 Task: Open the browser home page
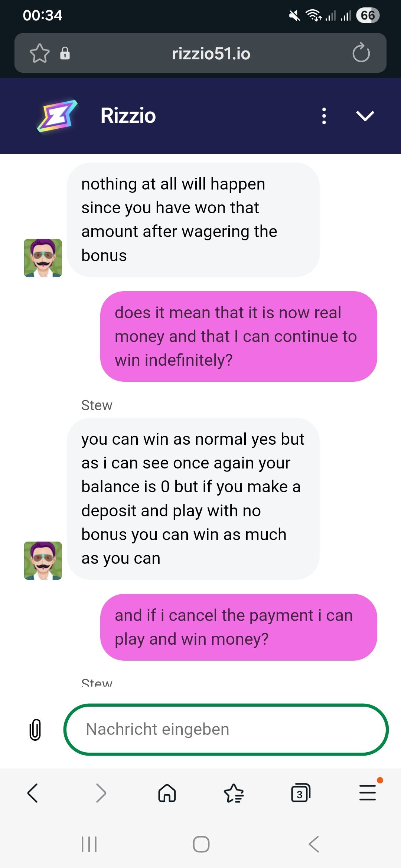[x=167, y=793]
